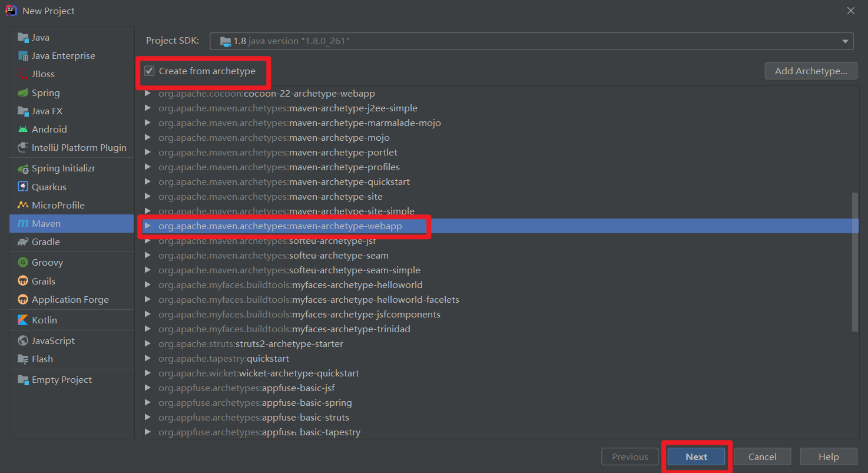Click the Empty Project folder icon
This screenshot has width=868, height=473.
pos(23,380)
